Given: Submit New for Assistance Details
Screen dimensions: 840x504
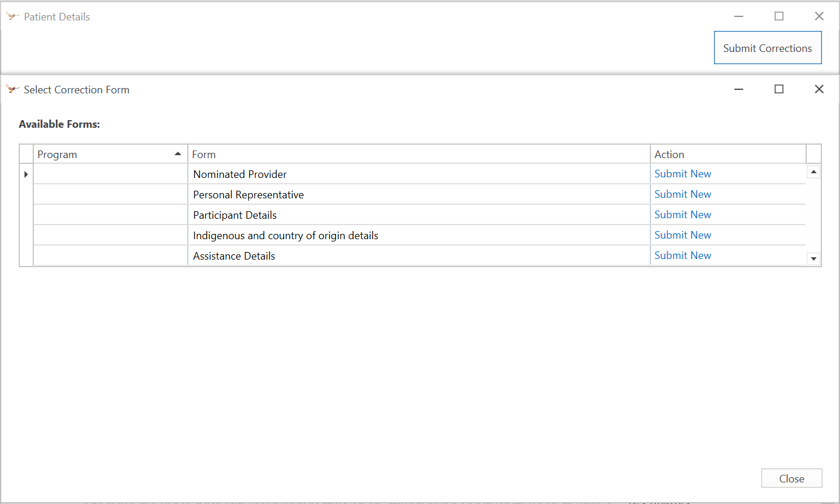Looking at the screenshot, I should click(x=682, y=256).
